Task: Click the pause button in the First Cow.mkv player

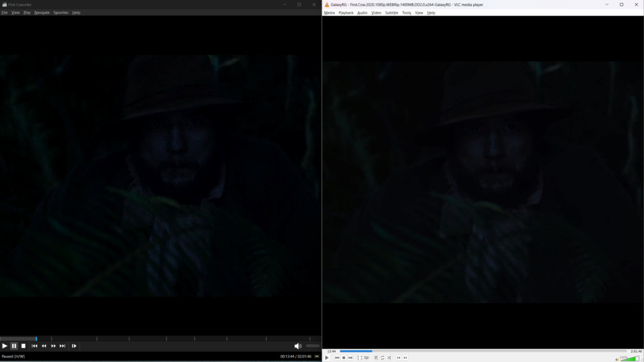Action: click(14, 346)
